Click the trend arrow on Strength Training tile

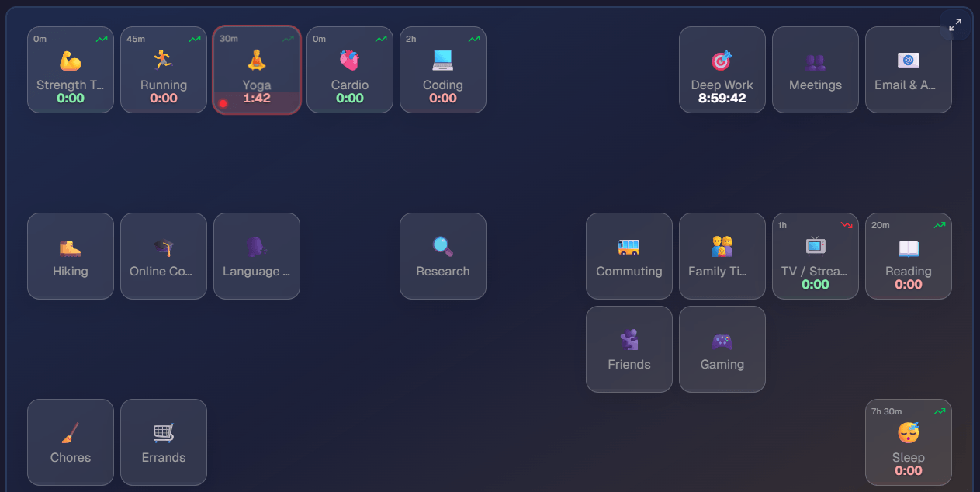pos(102,39)
